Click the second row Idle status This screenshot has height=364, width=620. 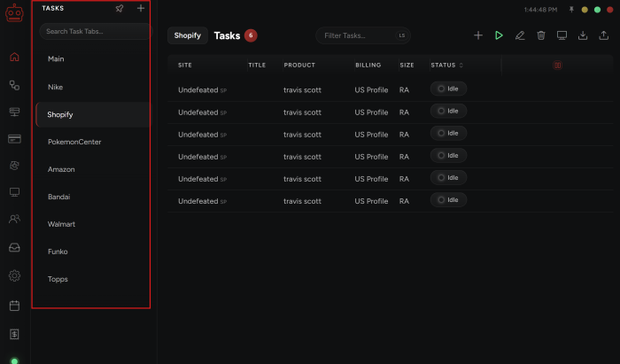[448, 111]
